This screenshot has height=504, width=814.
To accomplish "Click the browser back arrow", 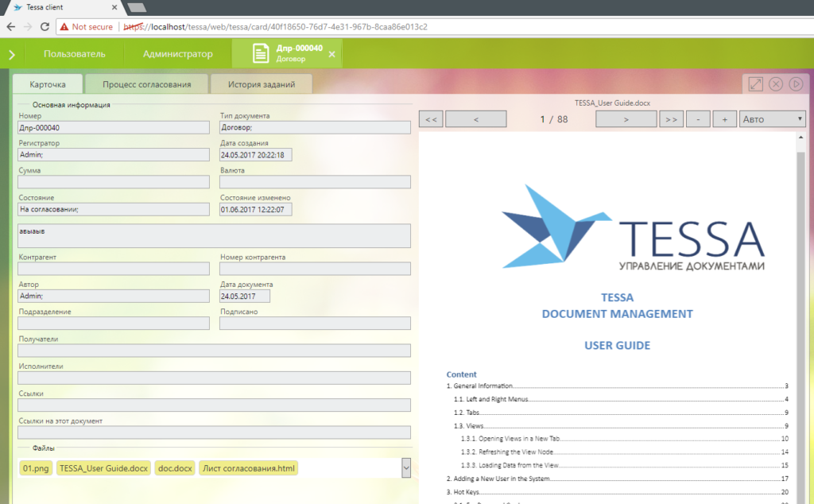I will [10, 26].
